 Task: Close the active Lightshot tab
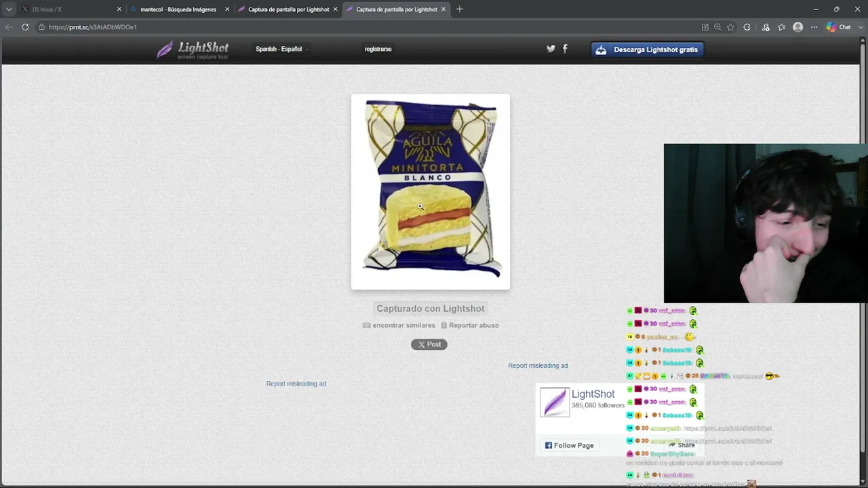(443, 9)
